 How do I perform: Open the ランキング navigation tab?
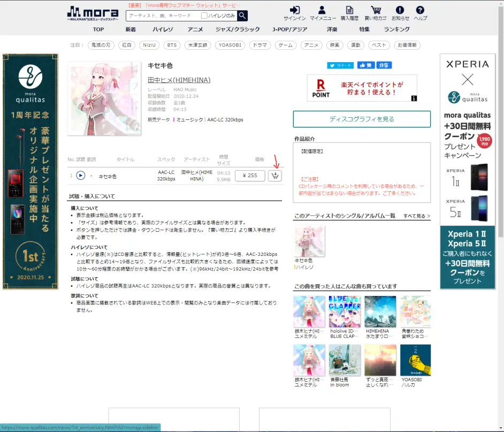coord(396,29)
